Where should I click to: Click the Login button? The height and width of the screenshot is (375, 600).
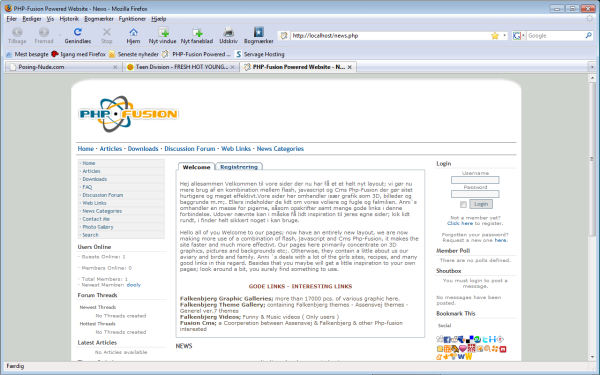(481, 204)
